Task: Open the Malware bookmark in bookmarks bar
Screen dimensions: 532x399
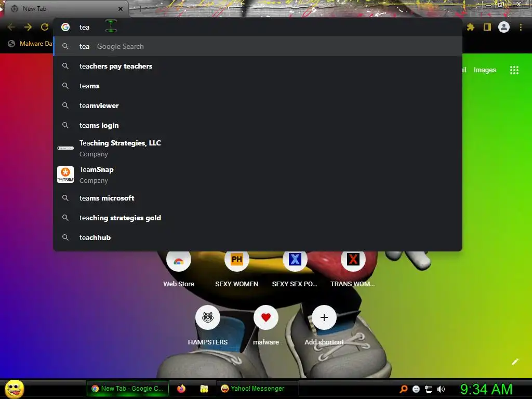Action: 31,44
